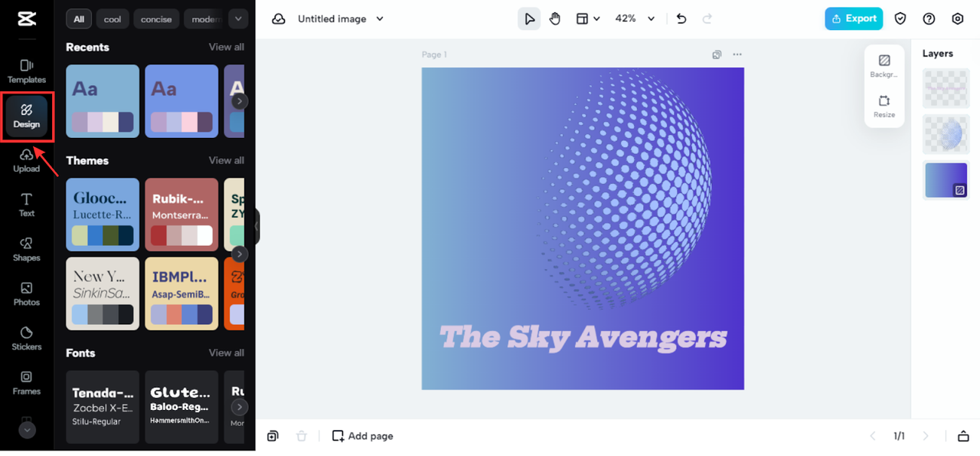Click Add page button
This screenshot has width=980, height=456.
363,436
